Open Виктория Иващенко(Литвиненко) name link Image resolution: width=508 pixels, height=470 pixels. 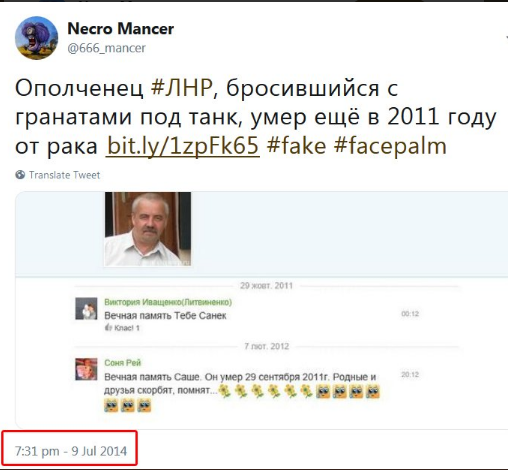click(168, 302)
